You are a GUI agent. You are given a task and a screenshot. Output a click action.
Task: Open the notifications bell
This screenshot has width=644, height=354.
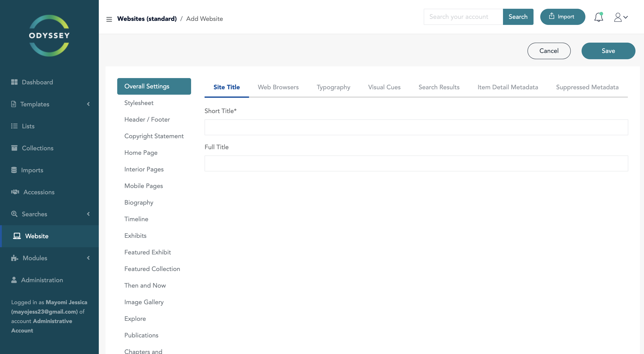[598, 17]
